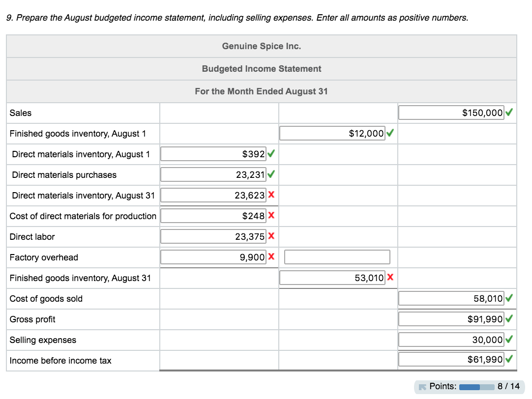Viewport: 532px width, 399px height.
Task: Click the green checkmark beside 58,010
Action: tap(509, 298)
